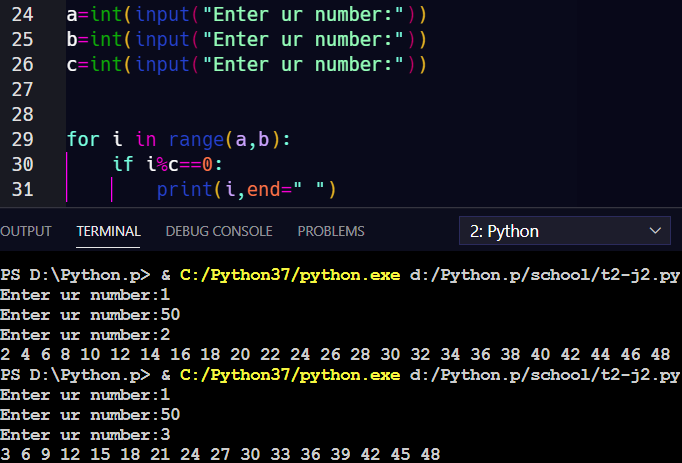Click the terminal output line starting '2 4 6'
Image resolution: width=682 pixels, height=463 pixels.
tap(335, 353)
